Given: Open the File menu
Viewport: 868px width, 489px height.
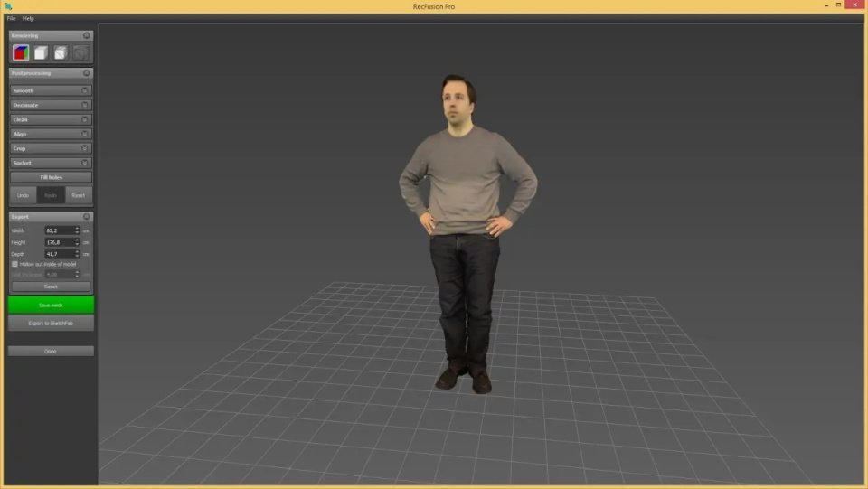Looking at the screenshot, I should 11,18.
